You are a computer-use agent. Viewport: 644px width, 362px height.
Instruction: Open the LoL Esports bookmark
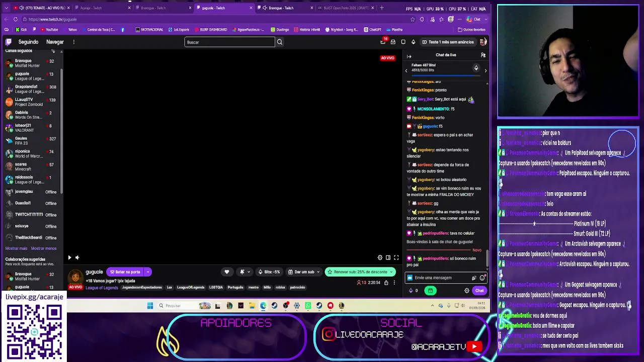[x=179, y=30]
